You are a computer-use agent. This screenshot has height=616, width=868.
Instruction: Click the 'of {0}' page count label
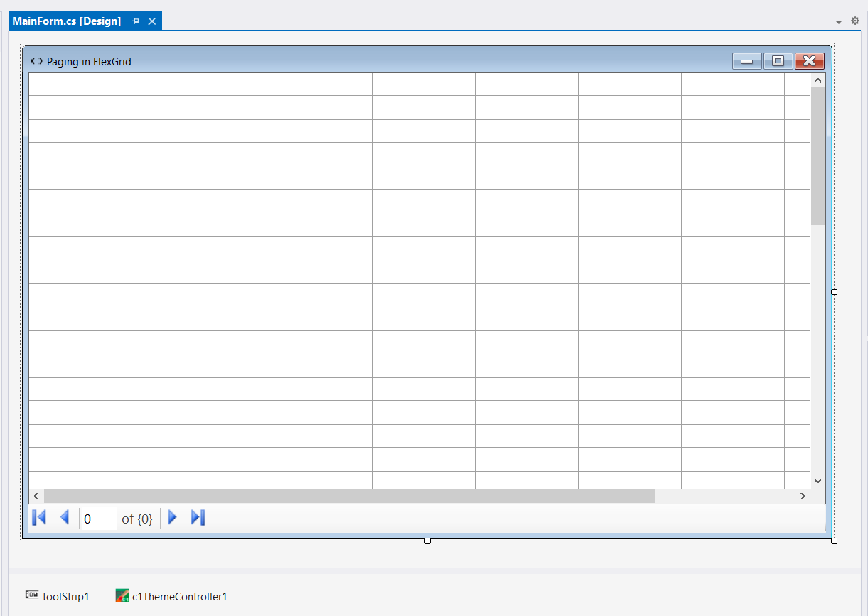(x=137, y=519)
